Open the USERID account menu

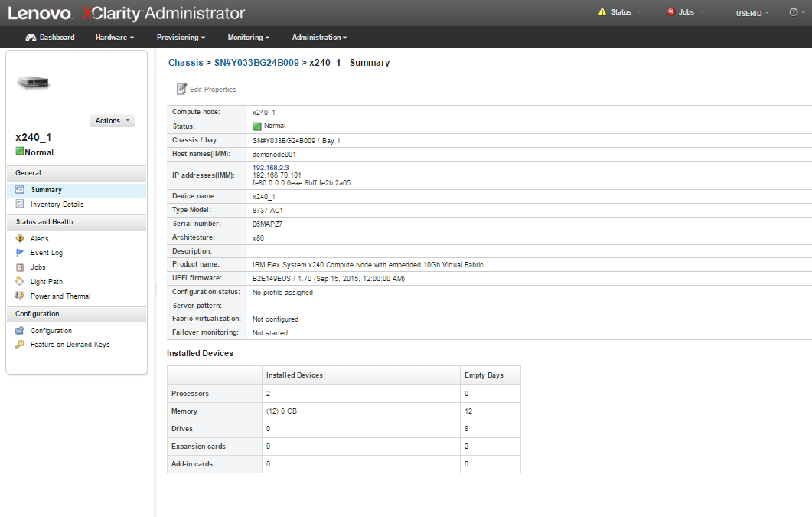tap(752, 13)
